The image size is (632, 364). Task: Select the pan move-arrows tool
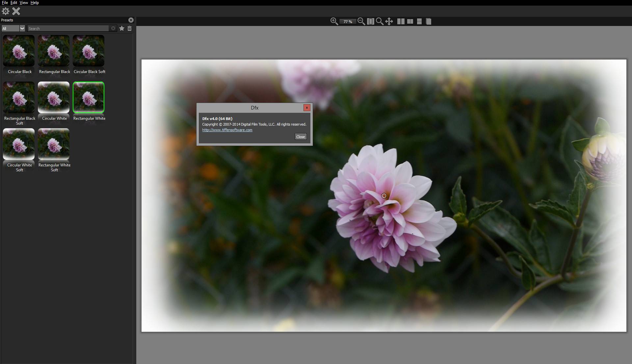[x=389, y=21]
